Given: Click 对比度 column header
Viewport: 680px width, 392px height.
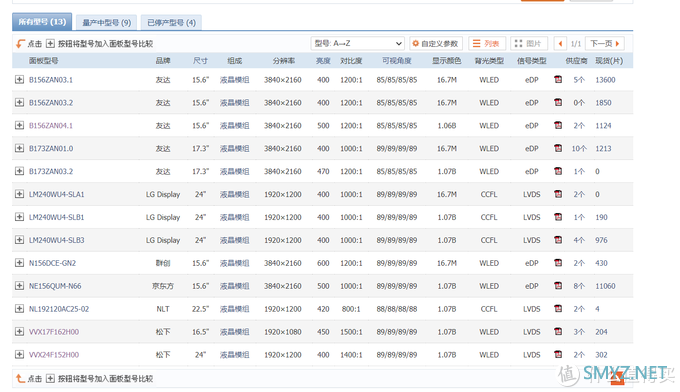Looking at the screenshot, I should click(351, 61).
